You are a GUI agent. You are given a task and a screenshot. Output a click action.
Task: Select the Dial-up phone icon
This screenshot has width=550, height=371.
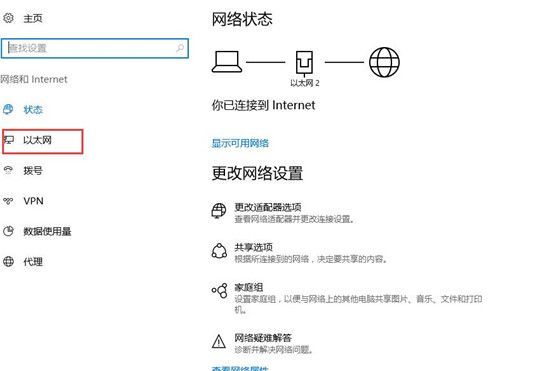point(8,170)
